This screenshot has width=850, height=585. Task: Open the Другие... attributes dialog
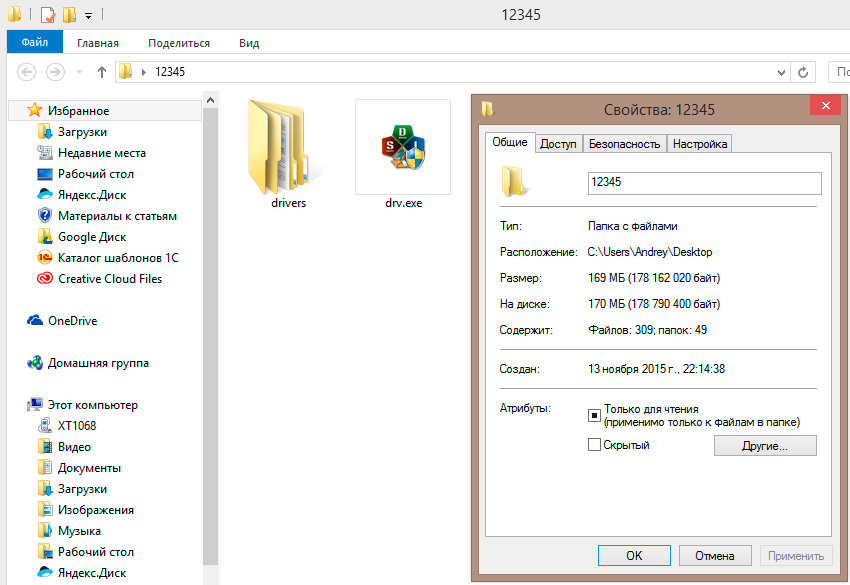[x=765, y=446]
